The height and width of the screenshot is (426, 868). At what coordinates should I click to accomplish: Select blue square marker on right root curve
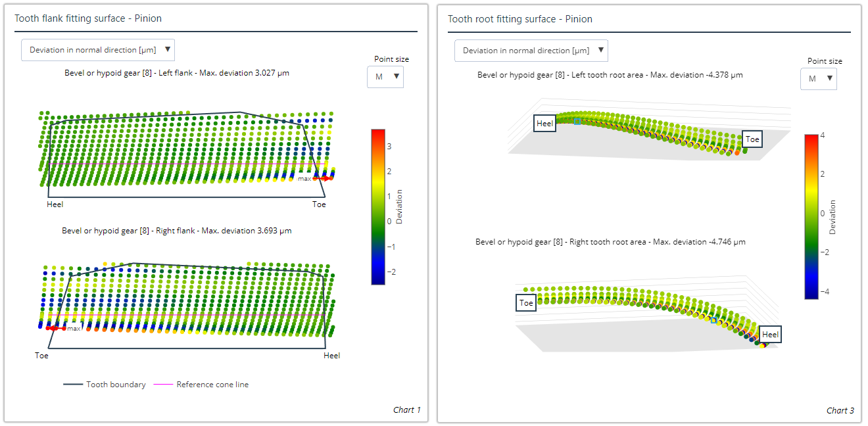click(x=713, y=320)
